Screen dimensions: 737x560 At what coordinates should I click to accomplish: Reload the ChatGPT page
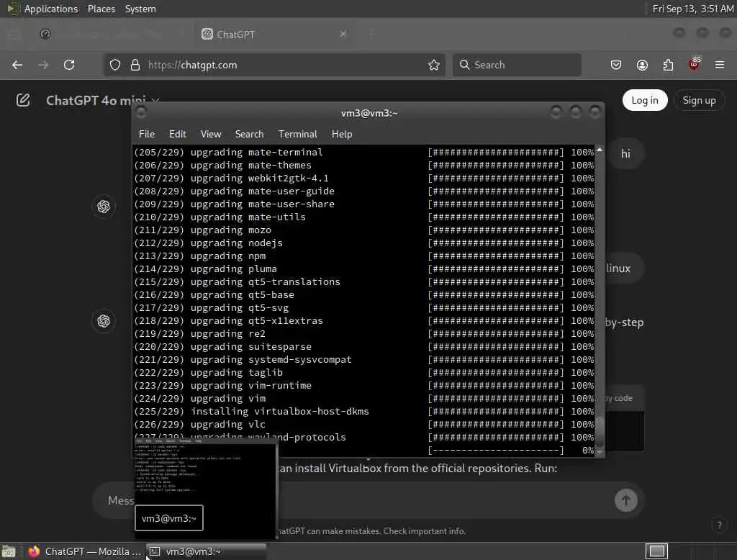coord(69,65)
